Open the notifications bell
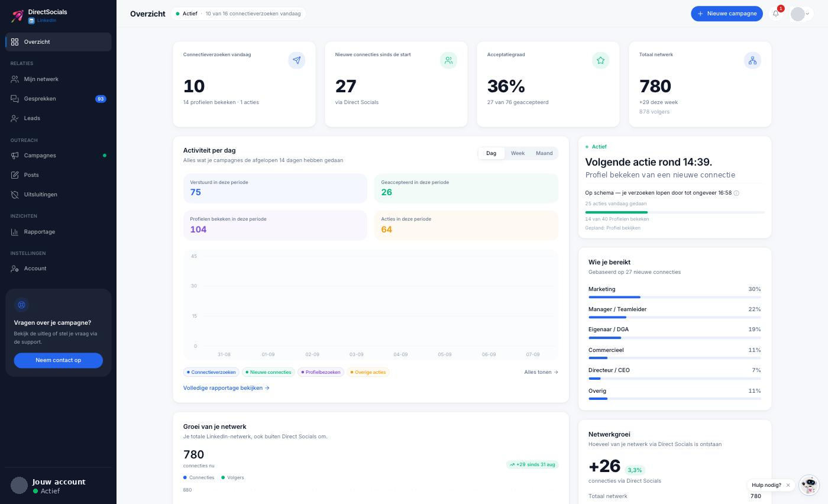Image resolution: width=828 pixels, height=504 pixels. [x=775, y=14]
